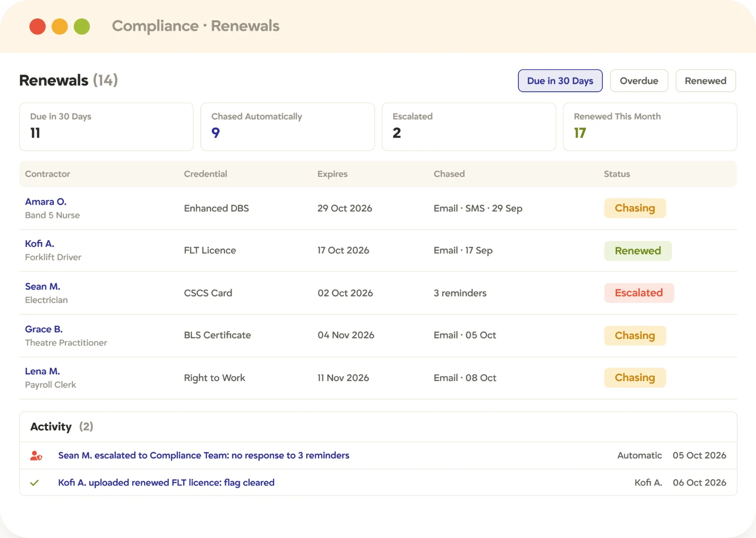Viewport: 756px width, 538px height.
Task: Click the CSCS Card credential cell
Action: 208,293
